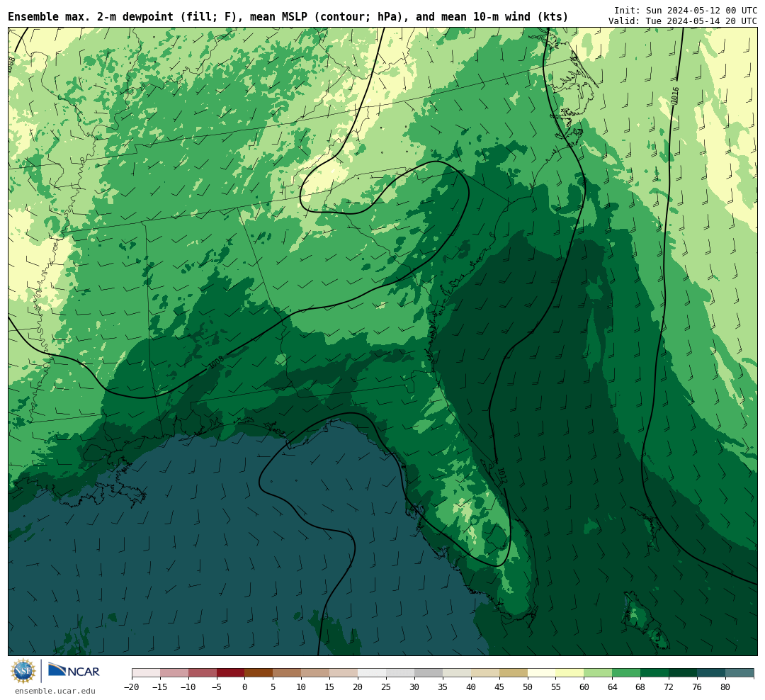The height and width of the screenshot is (700, 765).
Task: Click the -5 colorbar label
Action: 217,687
